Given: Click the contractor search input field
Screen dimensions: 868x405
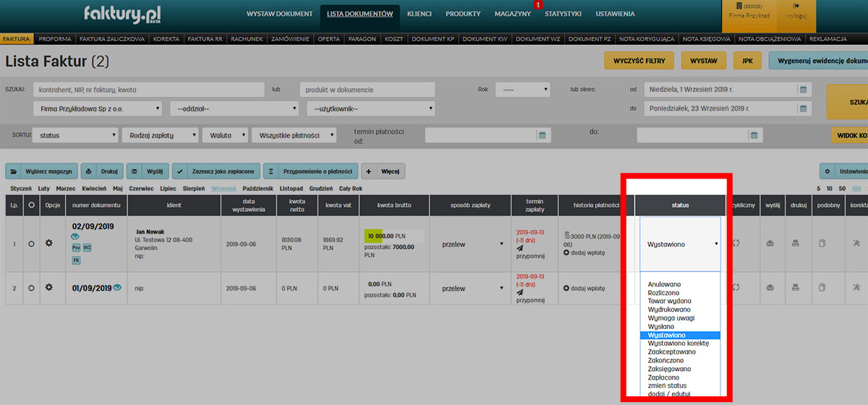Looking at the screenshot, I should click(148, 90).
